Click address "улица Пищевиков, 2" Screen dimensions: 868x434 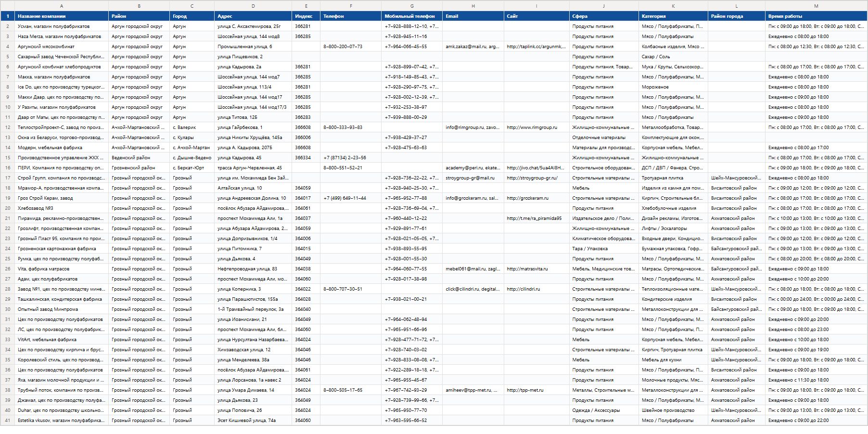tap(253, 57)
